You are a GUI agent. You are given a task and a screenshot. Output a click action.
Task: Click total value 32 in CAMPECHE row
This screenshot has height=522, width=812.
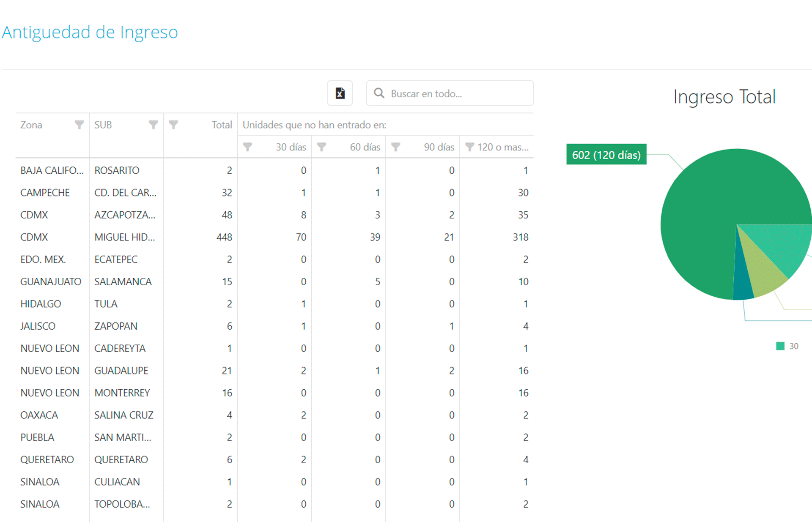tap(227, 193)
